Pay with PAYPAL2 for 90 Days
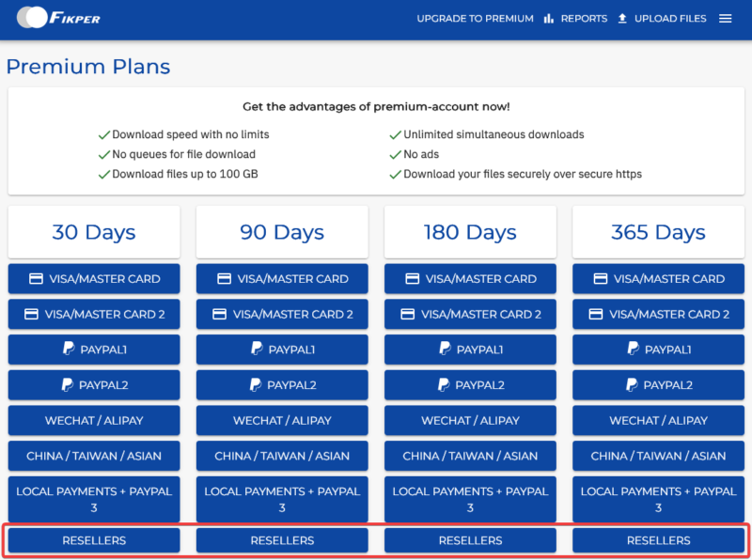 [x=282, y=385]
